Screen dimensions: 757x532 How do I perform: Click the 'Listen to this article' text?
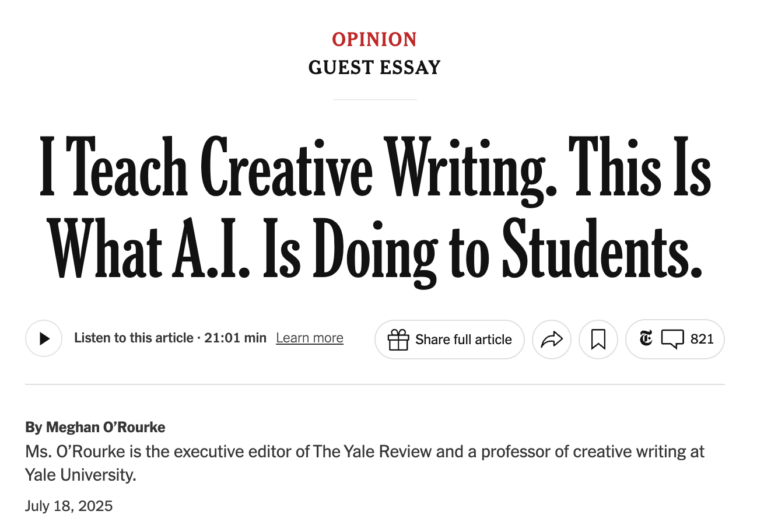click(134, 338)
